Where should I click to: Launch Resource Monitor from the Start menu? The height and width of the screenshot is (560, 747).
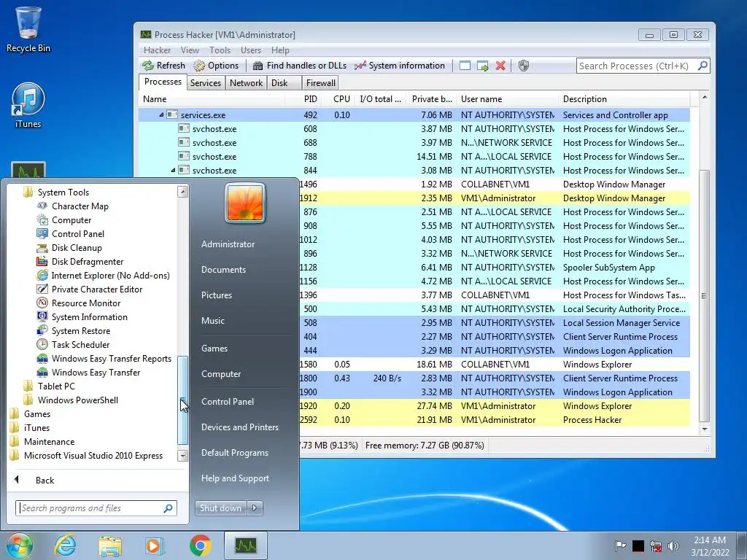86,303
